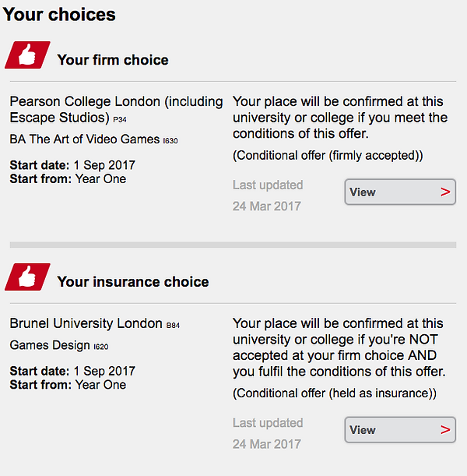Click the firm choice start date 1 Sep 2017
467x476 pixels.
pyautogui.click(x=104, y=165)
